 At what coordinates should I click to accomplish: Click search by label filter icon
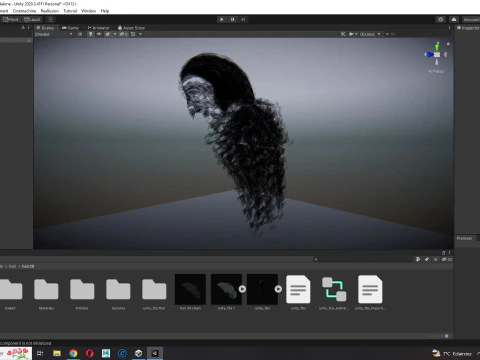pos(427,259)
